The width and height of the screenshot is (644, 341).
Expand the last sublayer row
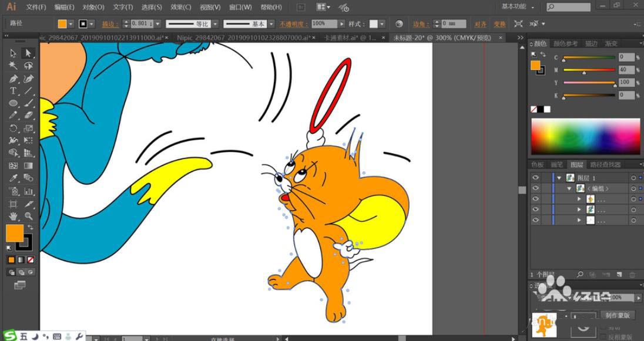click(x=579, y=220)
